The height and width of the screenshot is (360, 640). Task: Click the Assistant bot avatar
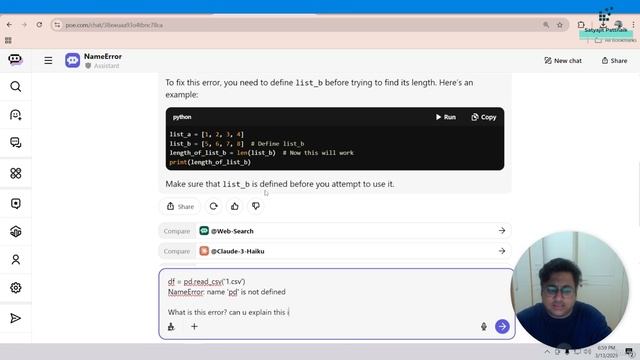pyautogui.click(x=73, y=60)
